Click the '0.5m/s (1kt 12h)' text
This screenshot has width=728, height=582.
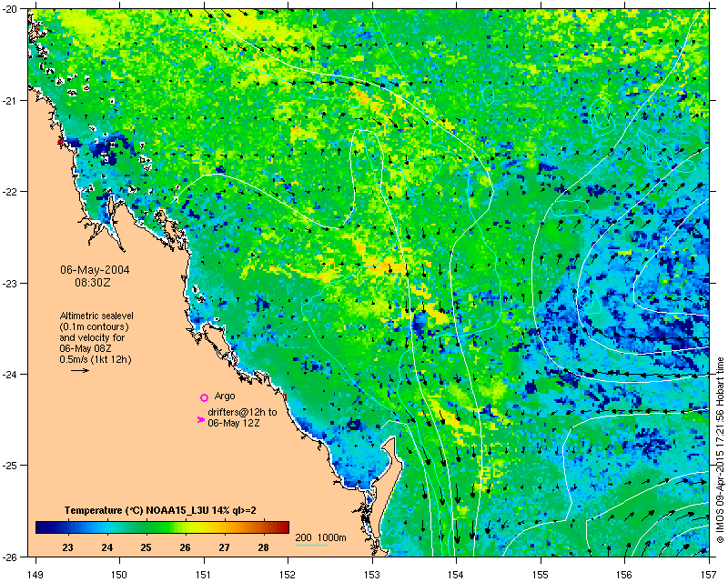coord(96,359)
